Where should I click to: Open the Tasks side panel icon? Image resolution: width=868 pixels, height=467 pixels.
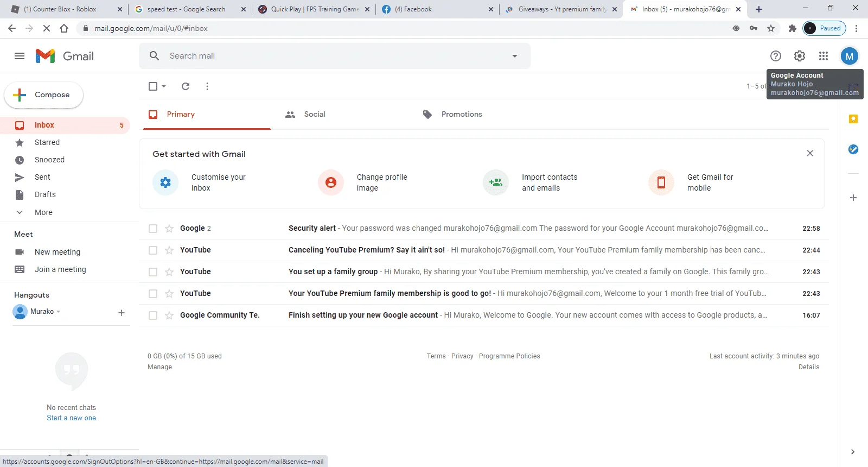point(853,149)
